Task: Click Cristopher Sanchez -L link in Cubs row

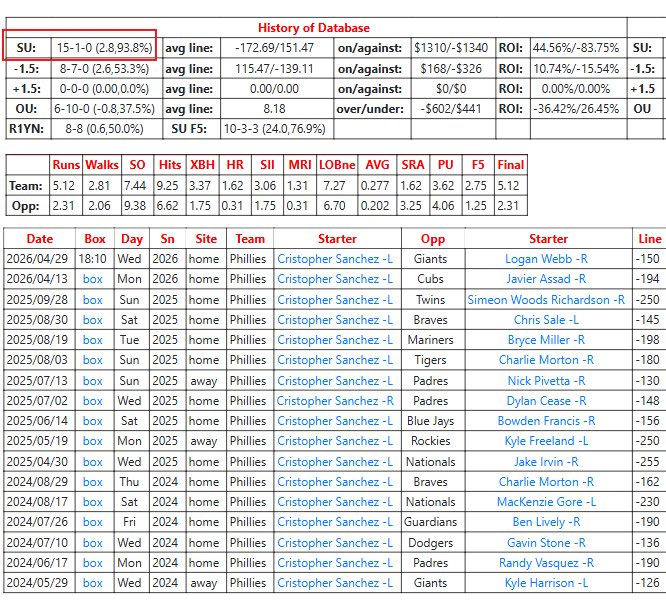Action: (335, 279)
